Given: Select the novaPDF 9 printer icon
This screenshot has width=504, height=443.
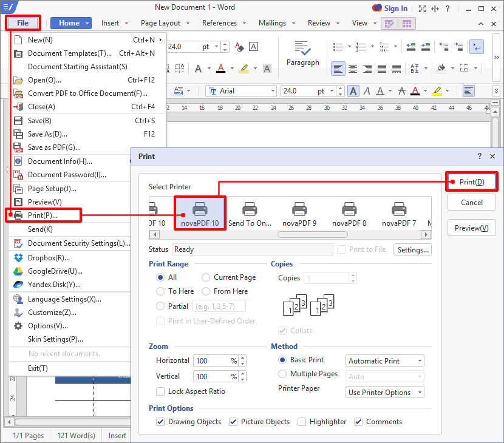Looking at the screenshot, I should 299,209.
